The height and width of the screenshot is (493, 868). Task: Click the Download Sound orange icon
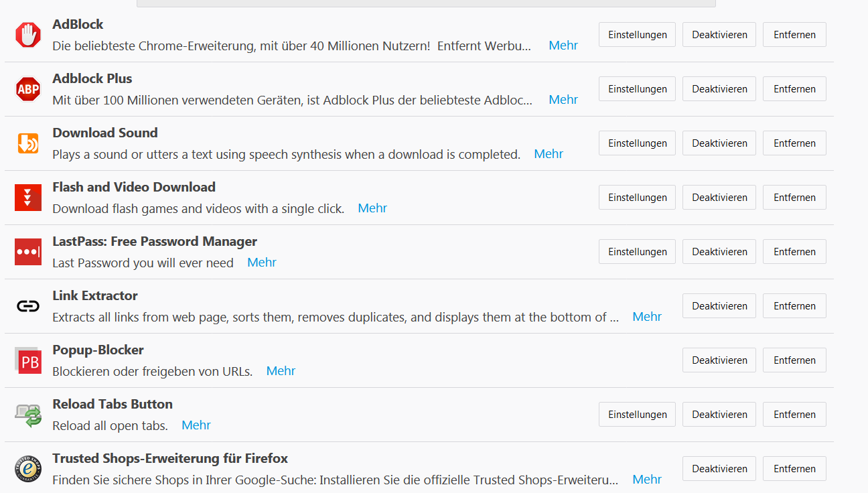(x=28, y=143)
